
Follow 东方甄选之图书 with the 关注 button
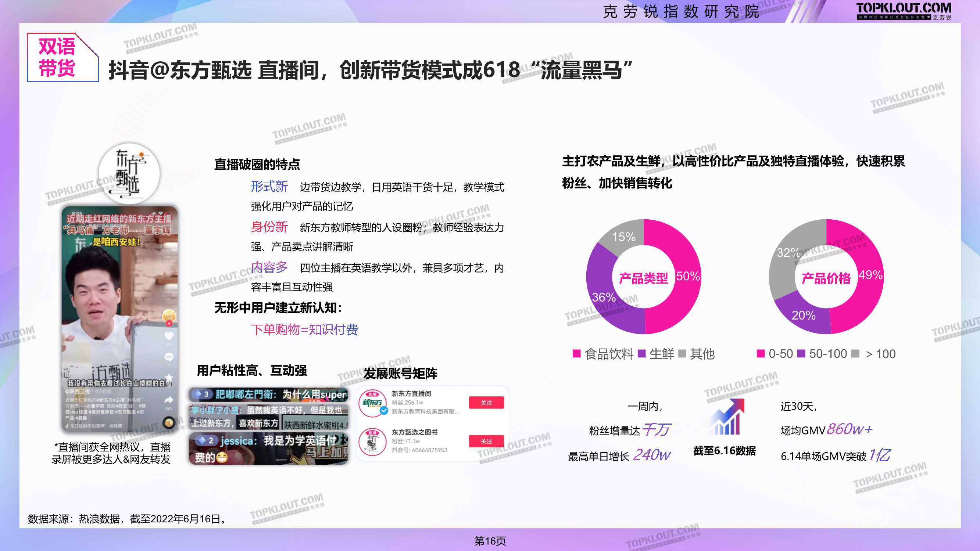coord(486,441)
